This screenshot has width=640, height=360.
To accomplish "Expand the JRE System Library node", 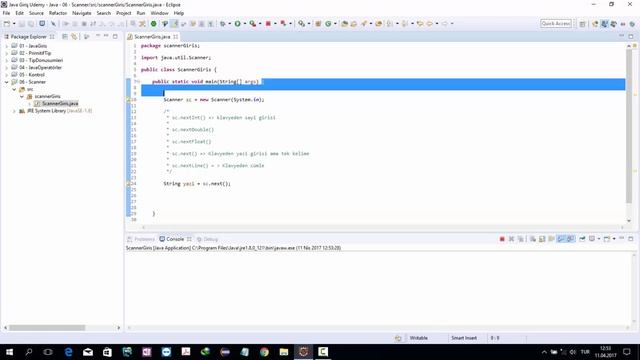I will click(x=14, y=111).
